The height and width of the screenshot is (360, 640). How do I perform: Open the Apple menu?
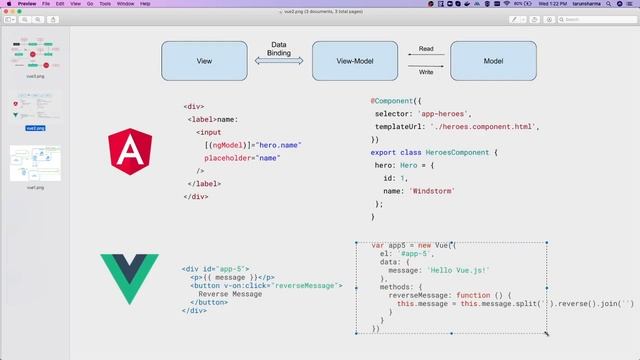point(9,4)
